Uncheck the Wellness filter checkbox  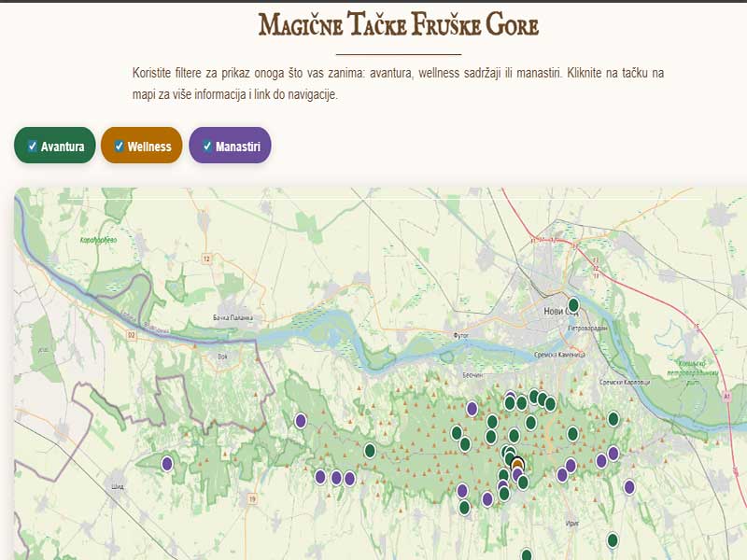(119, 147)
